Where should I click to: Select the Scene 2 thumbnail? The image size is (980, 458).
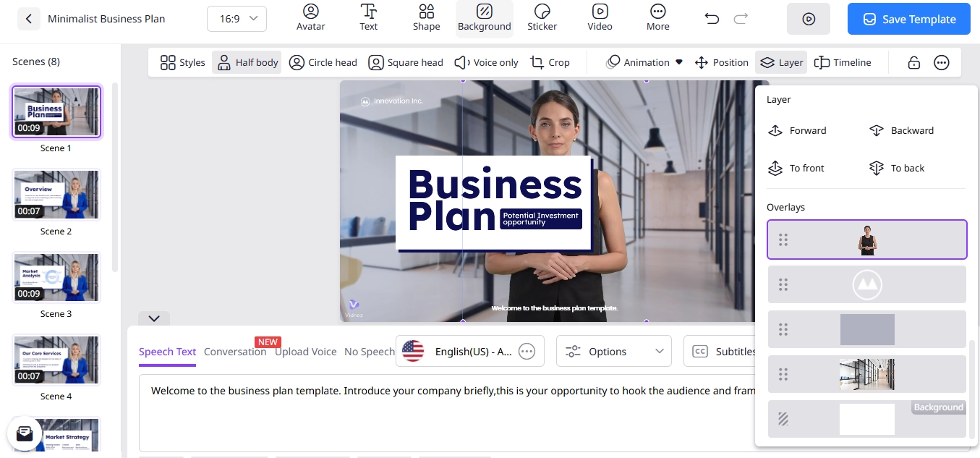coord(56,195)
